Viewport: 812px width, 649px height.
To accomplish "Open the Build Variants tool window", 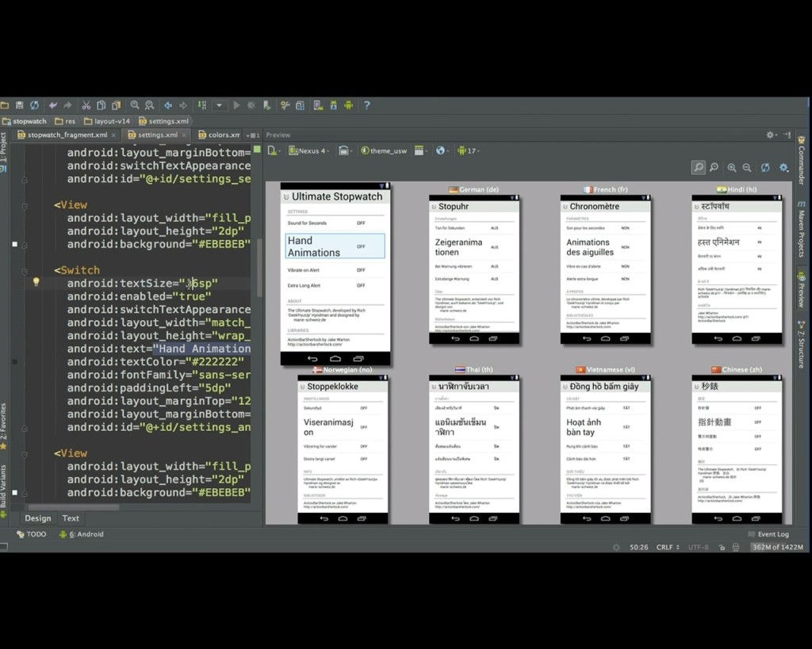I will pyautogui.click(x=4, y=490).
